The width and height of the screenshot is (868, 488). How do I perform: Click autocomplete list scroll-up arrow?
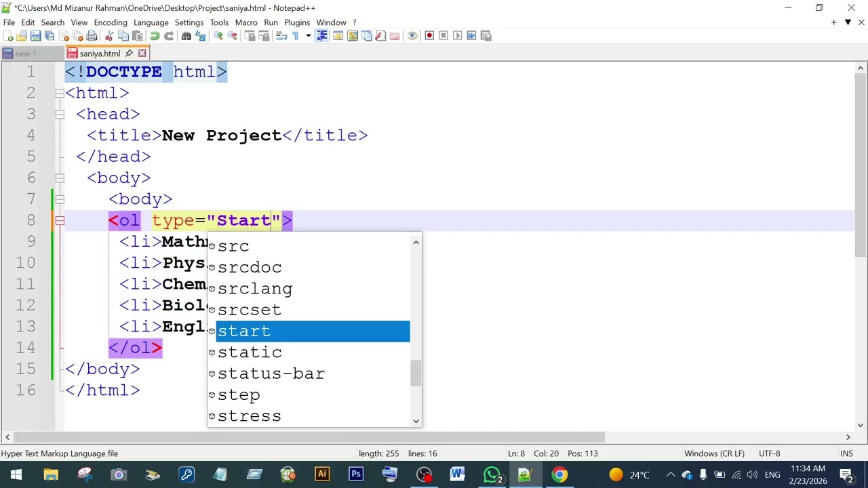416,242
